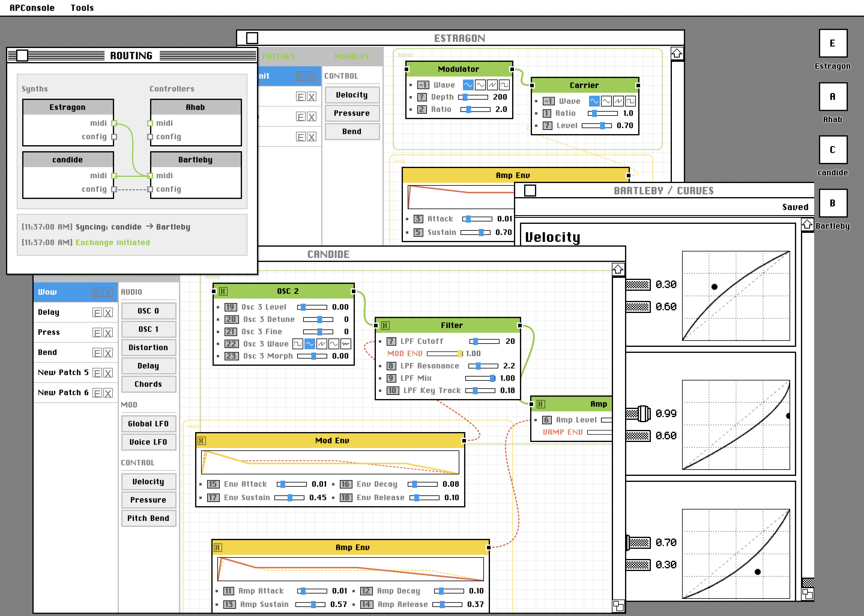864x616 pixels.
Task: Select the sine wave for the Modulator
Action: coord(468,84)
